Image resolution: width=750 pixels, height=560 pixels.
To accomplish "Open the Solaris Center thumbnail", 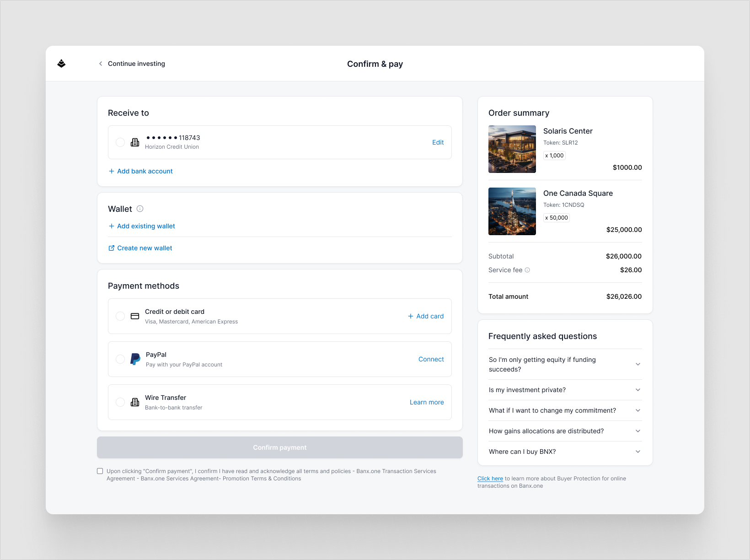I will coord(512,149).
